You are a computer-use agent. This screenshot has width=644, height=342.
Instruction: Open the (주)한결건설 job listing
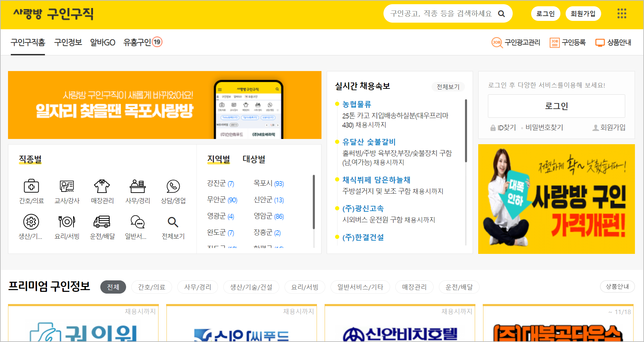point(363,237)
